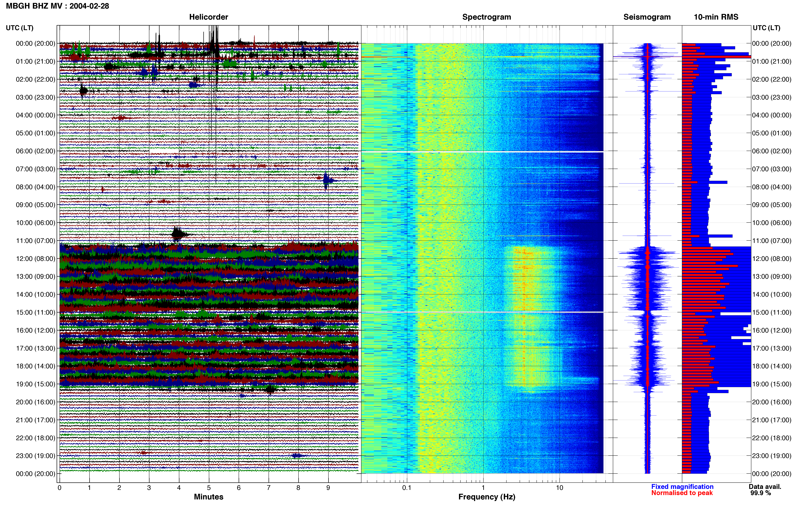Viewport: 812px width, 508px height.
Task: Click the 18:00 (14:00) label on the RMS axis
Action: (x=772, y=366)
